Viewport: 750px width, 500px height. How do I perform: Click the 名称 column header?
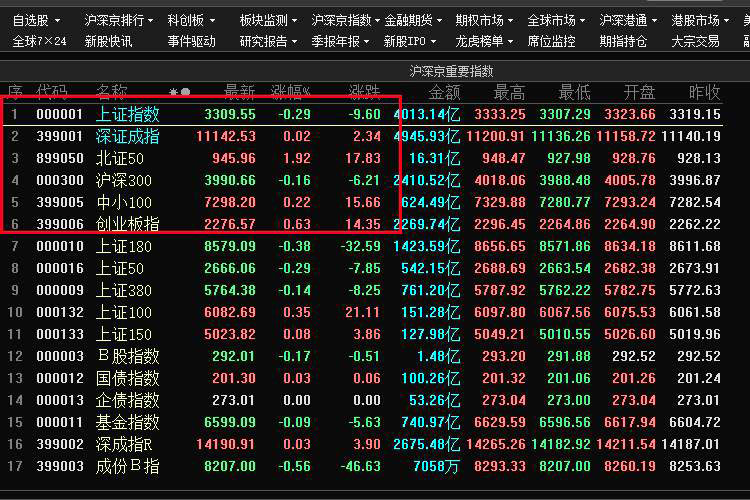111,91
